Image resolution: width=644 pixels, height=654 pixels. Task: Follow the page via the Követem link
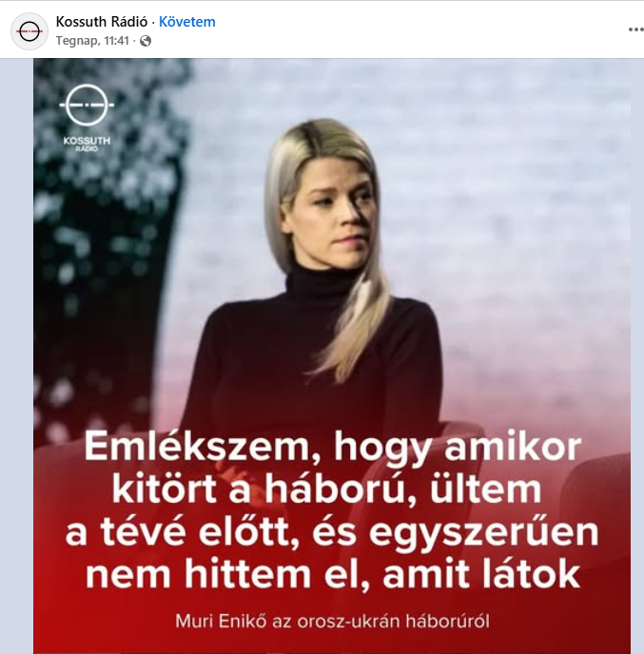click(x=187, y=22)
